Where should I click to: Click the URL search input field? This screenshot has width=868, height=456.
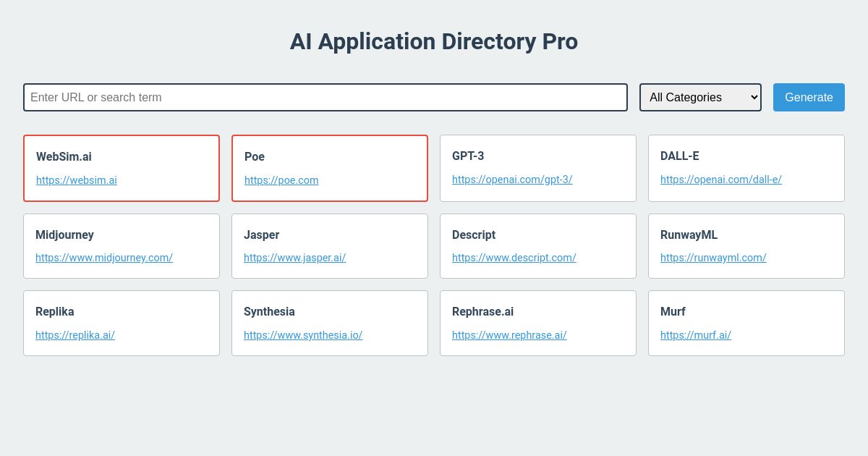(325, 97)
